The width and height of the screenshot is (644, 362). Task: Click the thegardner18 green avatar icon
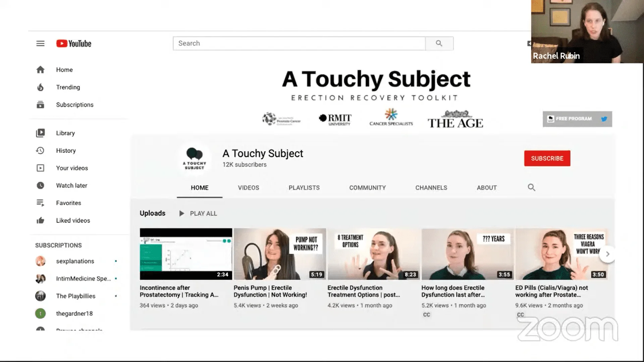[40, 313]
